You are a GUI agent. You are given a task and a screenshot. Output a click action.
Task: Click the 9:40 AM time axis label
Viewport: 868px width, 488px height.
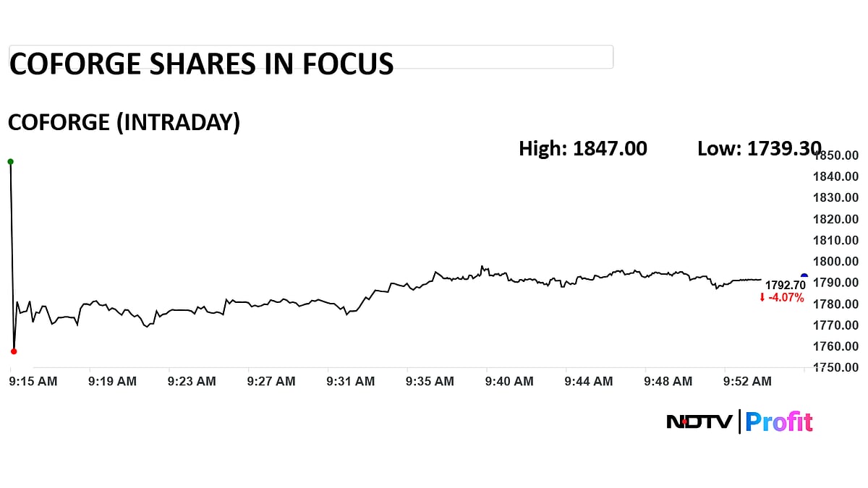pos(509,381)
